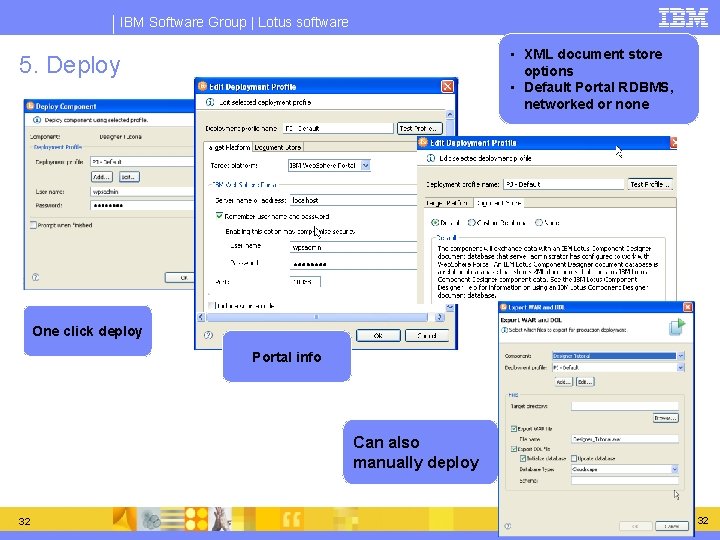The height and width of the screenshot is (540, 720).
Task: Click the Deploy Component title bar icon
Action: tap(30, 106)
